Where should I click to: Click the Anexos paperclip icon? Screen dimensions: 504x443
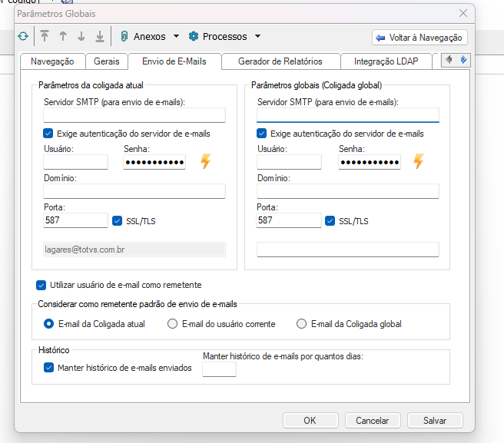coord(124,36)
